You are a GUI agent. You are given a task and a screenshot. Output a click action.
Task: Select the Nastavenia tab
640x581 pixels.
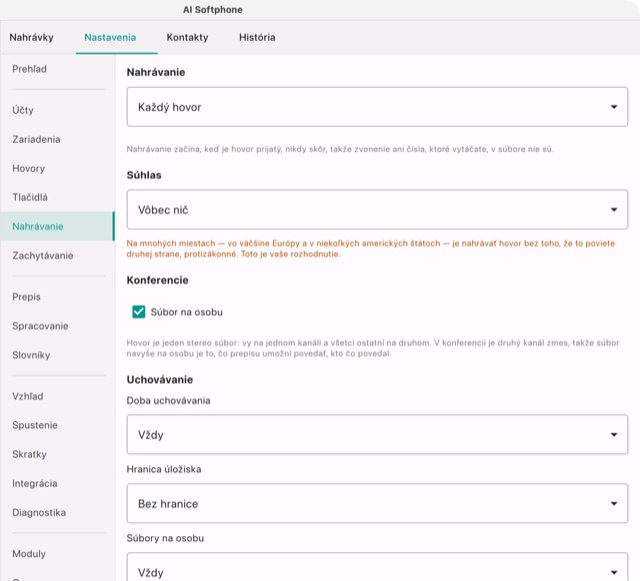(110, 37)
